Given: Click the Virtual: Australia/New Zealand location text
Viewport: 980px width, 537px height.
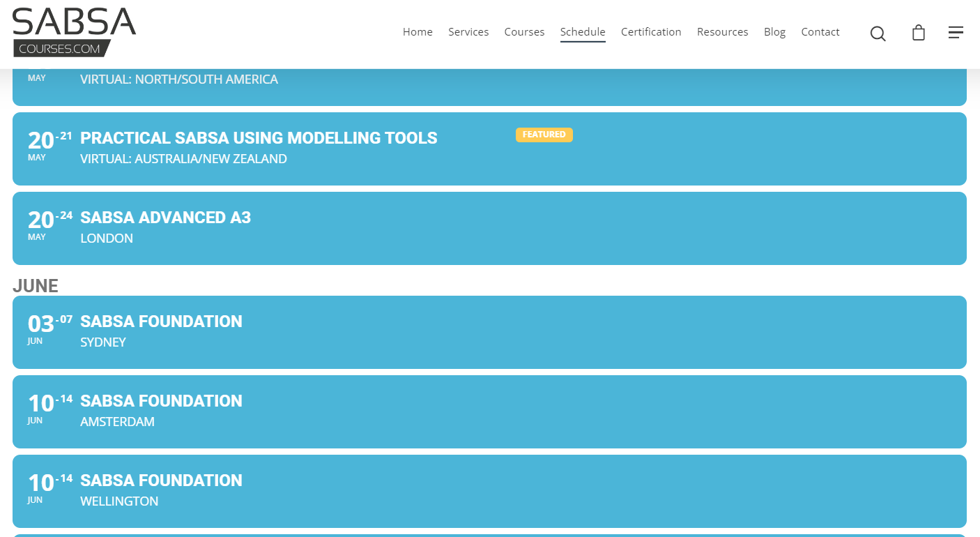Looking at the screenshot, I should (x=183, y=159).
